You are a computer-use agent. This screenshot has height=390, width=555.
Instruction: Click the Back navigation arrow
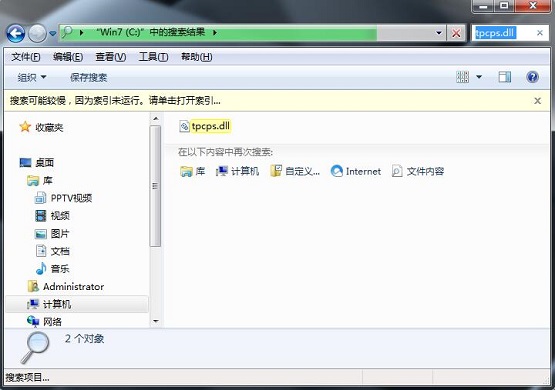pyautogui.click(x=16, y=34)
